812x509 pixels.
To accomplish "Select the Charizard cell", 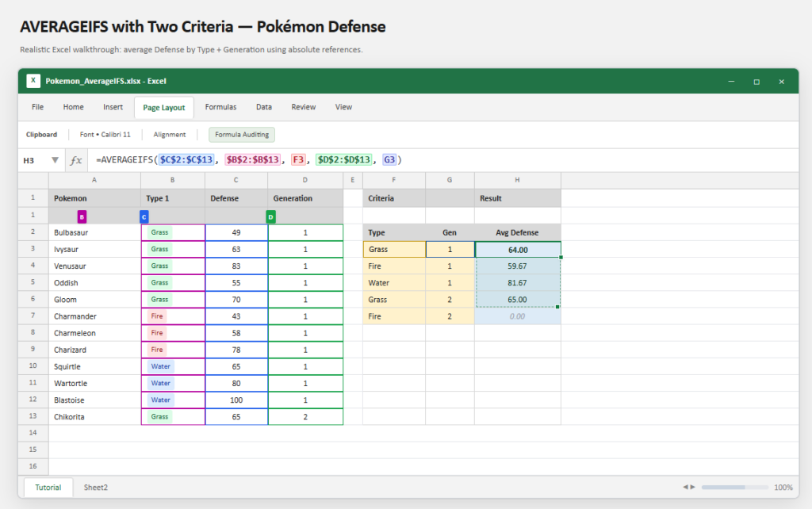I will pos(94,350).
